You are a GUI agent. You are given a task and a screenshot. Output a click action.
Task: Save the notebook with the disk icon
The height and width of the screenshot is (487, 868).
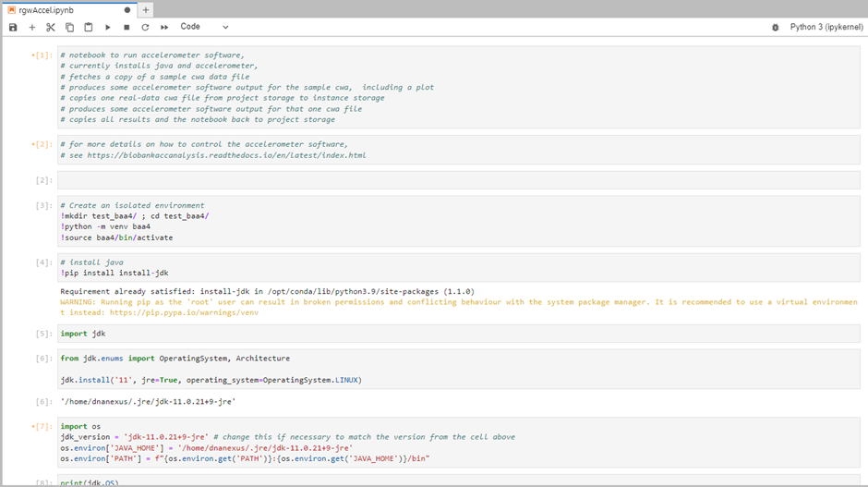click(13, 27)
